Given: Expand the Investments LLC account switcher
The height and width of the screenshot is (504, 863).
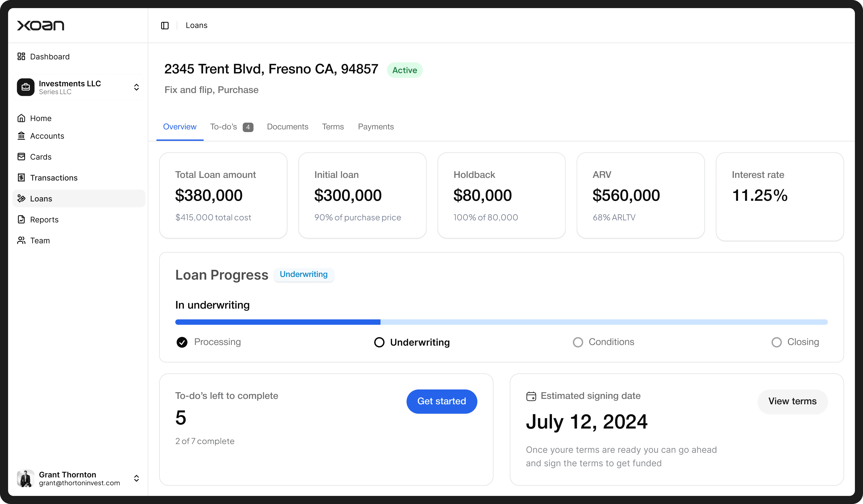Looking at the screenshot, I should 136,87.
